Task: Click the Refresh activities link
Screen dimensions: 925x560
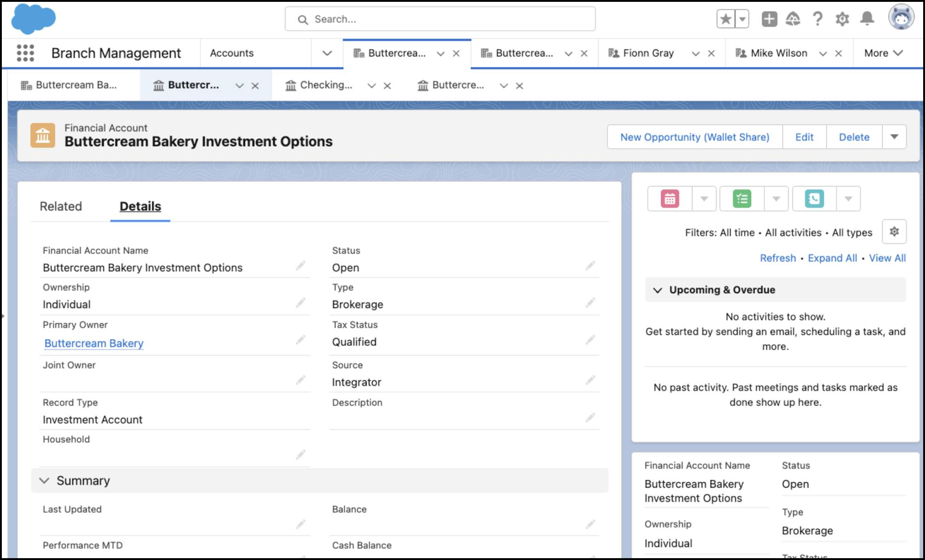Action: tap(778, 258)
